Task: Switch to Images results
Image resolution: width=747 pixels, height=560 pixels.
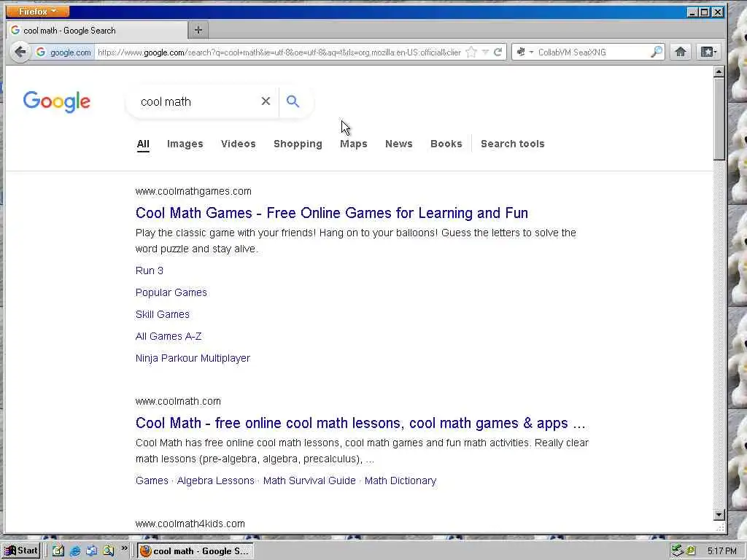Action: (x=185, y=144)
